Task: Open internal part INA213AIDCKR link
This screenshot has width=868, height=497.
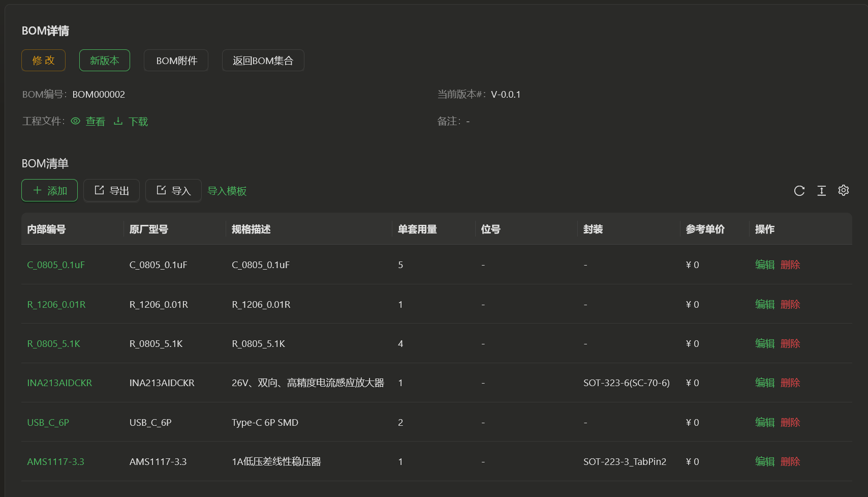Action: click(x=59, y=383)
